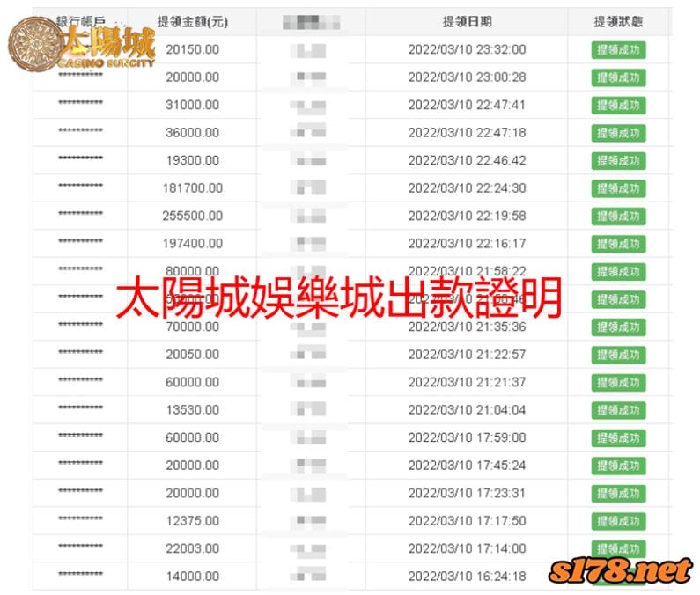Screen dimensions: 700x595
Task: Click the masked bank account in the 31000.00 row
Action: pos(80,102)
